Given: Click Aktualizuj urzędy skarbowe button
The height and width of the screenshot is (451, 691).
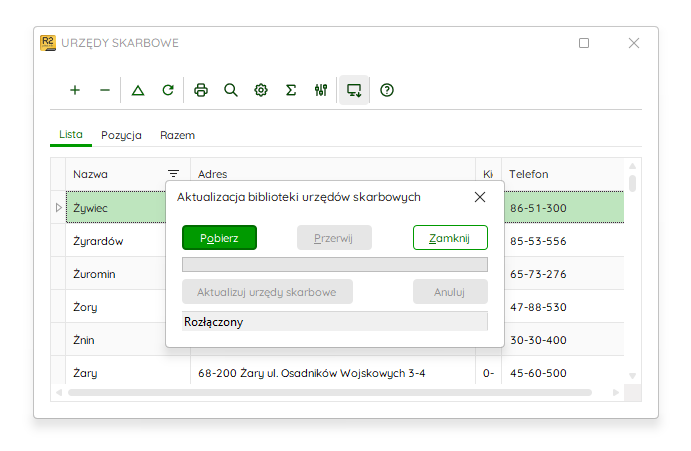Looking at the screenshot, I should click(267, 291).
